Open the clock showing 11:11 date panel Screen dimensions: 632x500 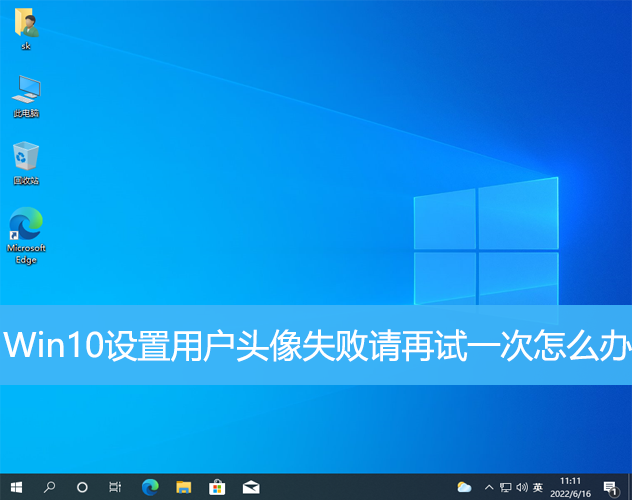[x=571, y=487]
